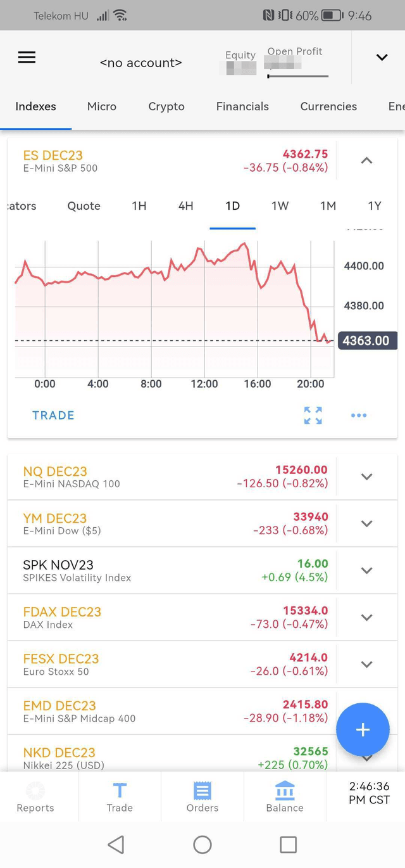Expand the FDAX DEC23 details

pos(366,617)
